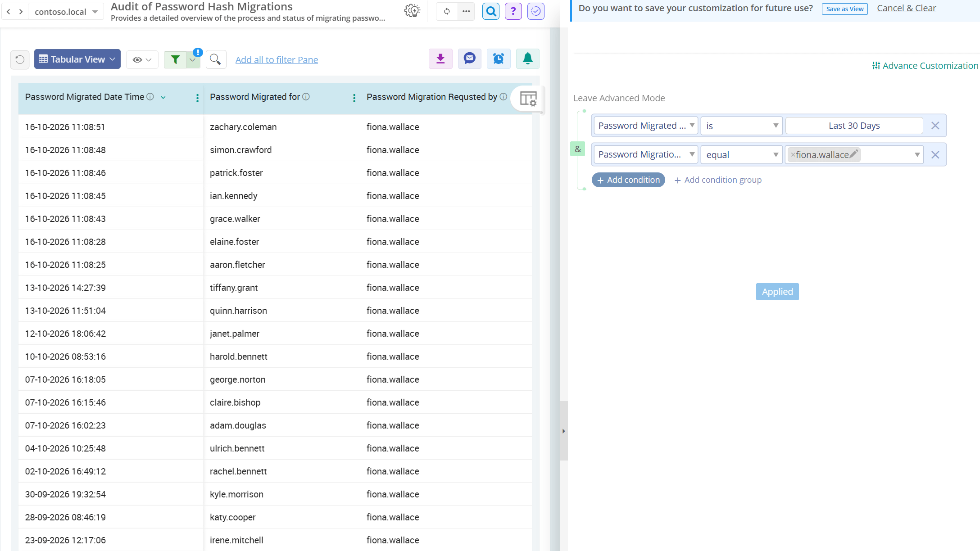
Task: Click the green filter funnel icon
Action: point(175,59)
